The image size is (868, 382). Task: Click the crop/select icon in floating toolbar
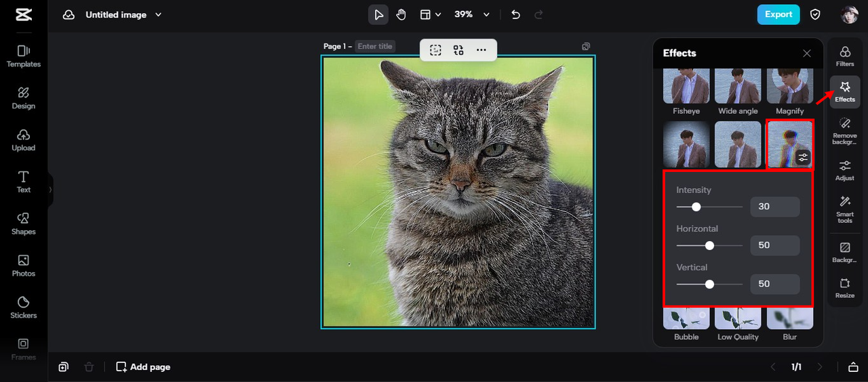coord(435,50)
